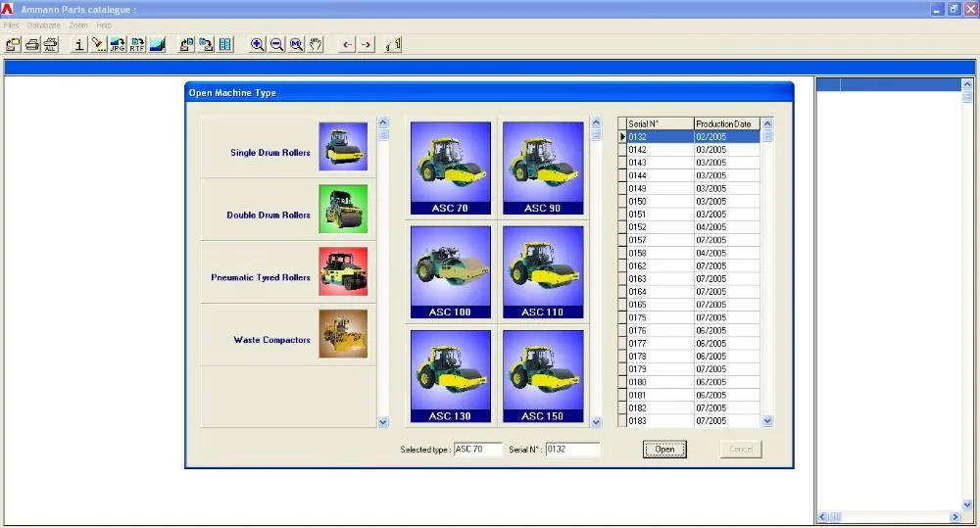Image resolution: width=980 pixels, height=528 pixels.
Task: Select serial number 0157 row
Action: click(660, 240)
